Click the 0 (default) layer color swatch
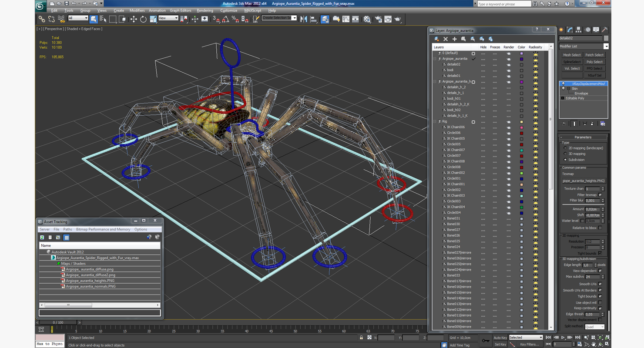Screen dimensions: 644x348 [521, 53]
